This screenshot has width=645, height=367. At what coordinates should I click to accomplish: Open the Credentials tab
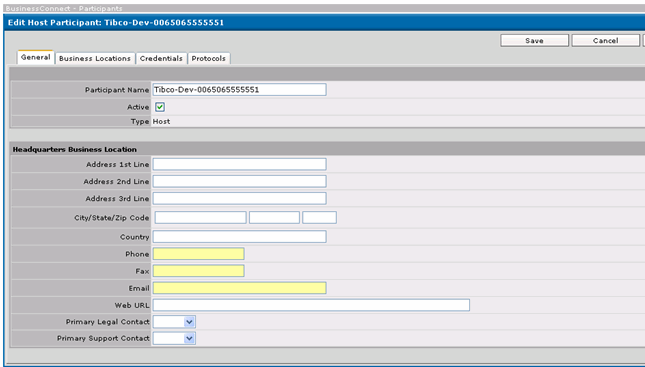[161, 58]
